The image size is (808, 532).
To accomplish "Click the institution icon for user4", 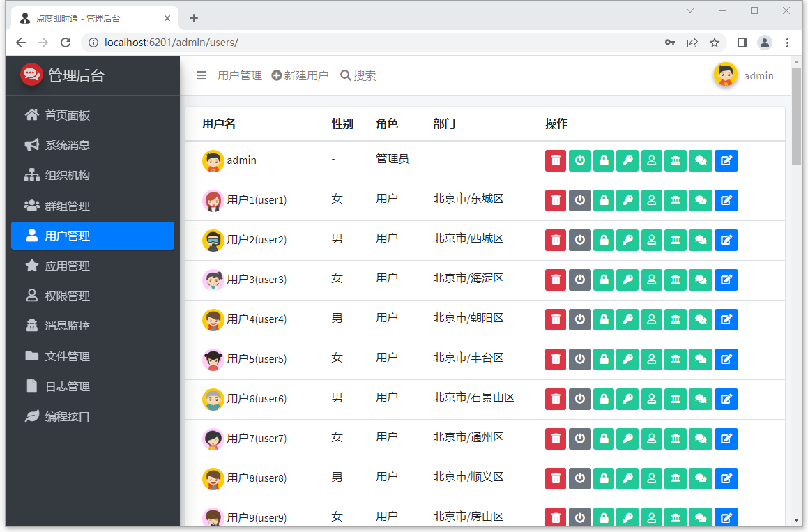I will [676, 319].
